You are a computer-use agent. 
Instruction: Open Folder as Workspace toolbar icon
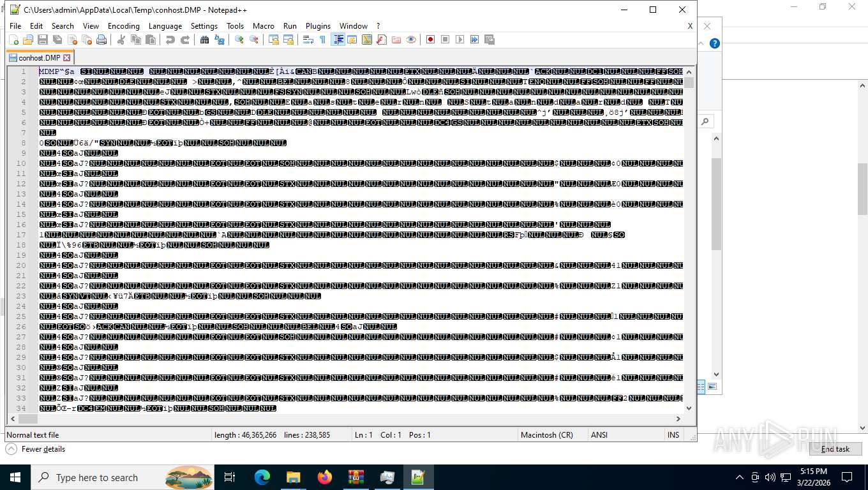(396, 40)
